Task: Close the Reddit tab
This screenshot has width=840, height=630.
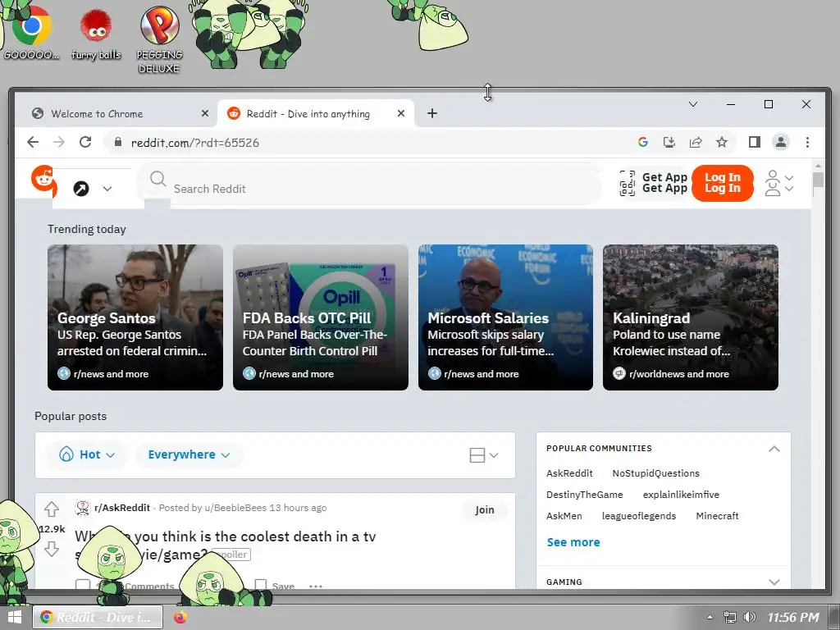Action: tap(400, 113)
